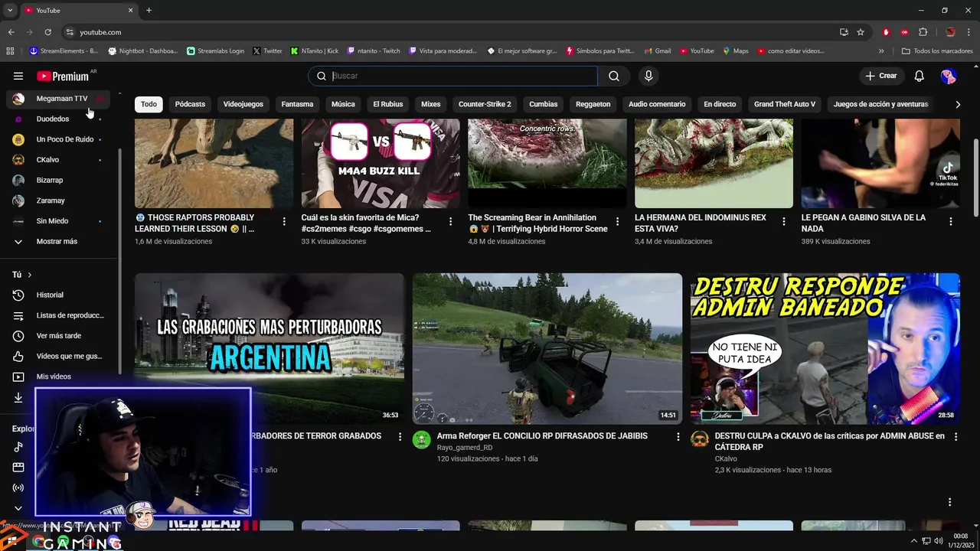This screenshot has width=980, height=551.
Task: Select the Videojuegos filter chip
Action: (x=243, y=104)
